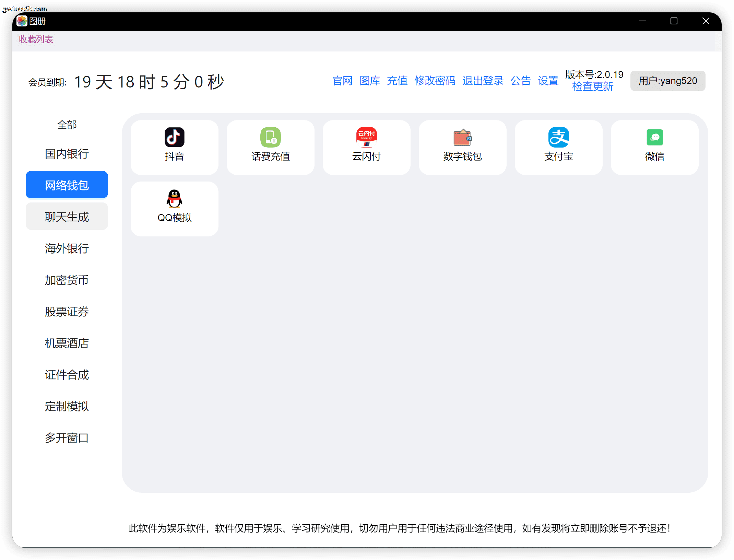Viewport: 734px width, 560px height.
Task: Select the 话费充值 phone recharge icon
Action: tap(270, 137)
